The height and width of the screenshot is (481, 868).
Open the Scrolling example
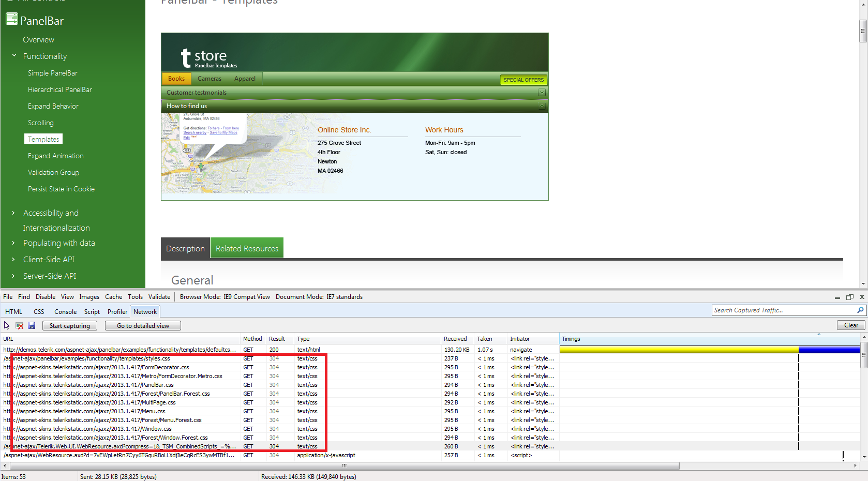click(41, 123)
